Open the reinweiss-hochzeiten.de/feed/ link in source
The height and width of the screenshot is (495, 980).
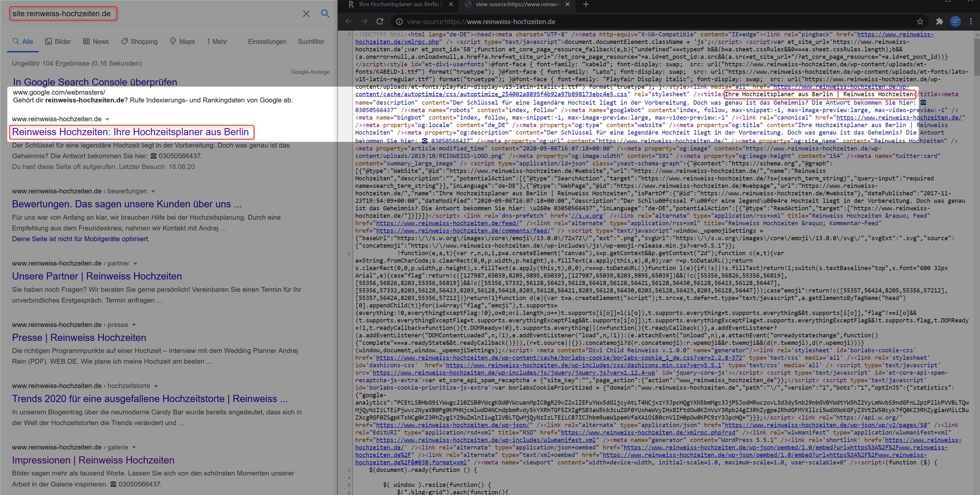pyautogui.click(x=447, y=223)
